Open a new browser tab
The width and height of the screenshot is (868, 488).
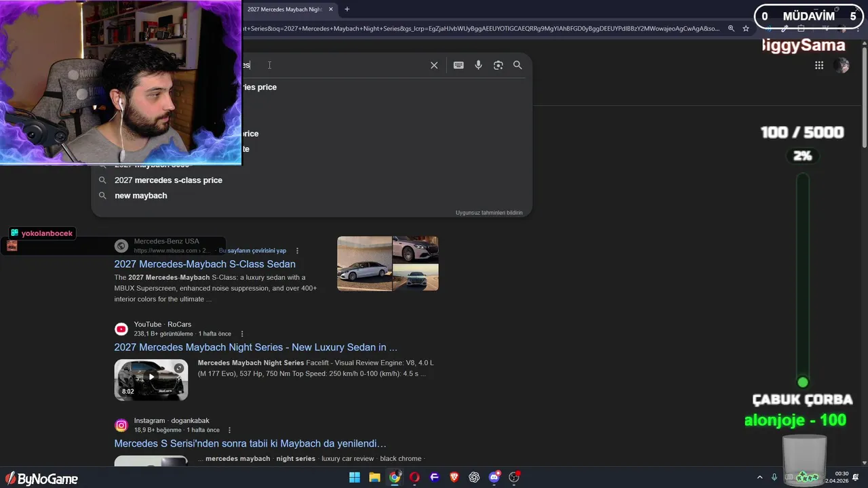[347, 9]
